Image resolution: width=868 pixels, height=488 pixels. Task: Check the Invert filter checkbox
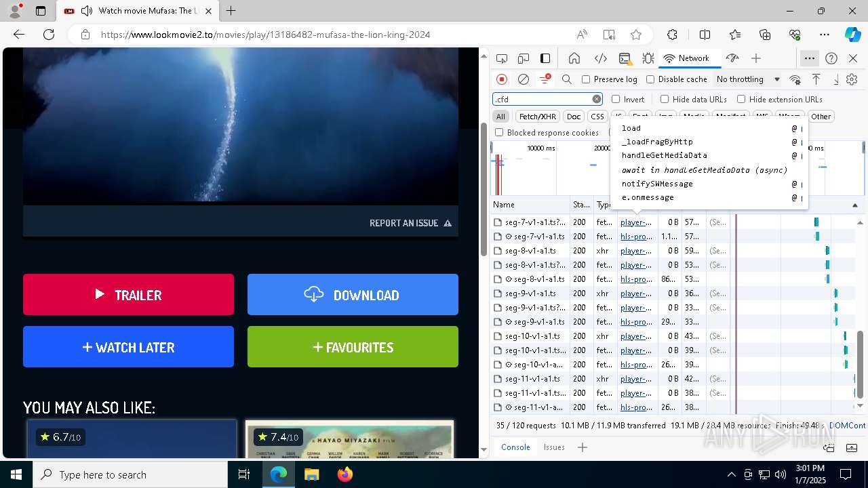616,99
